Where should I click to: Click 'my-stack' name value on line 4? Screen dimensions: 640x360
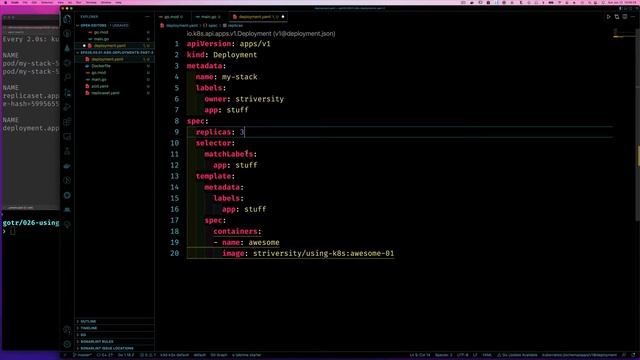(240, 77)
